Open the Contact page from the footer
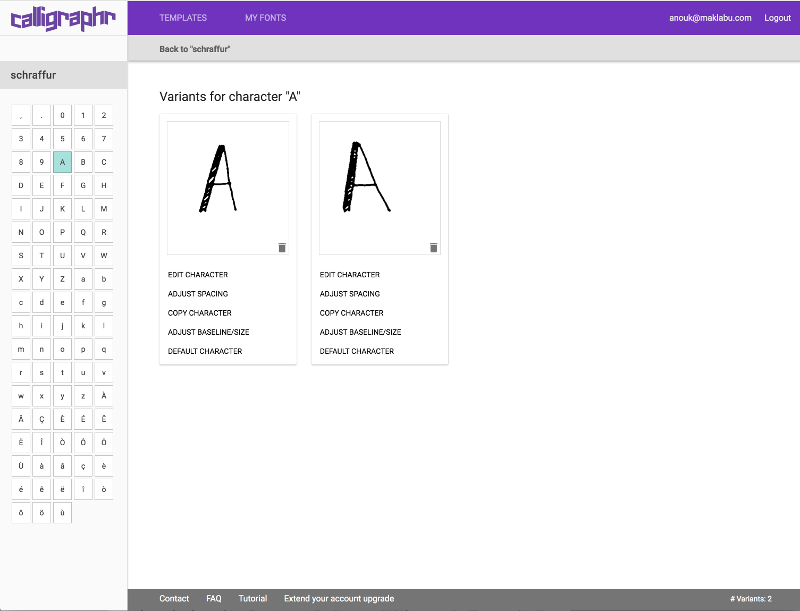The height and width of the screenshot is (611, 800). tap(174, 598)
